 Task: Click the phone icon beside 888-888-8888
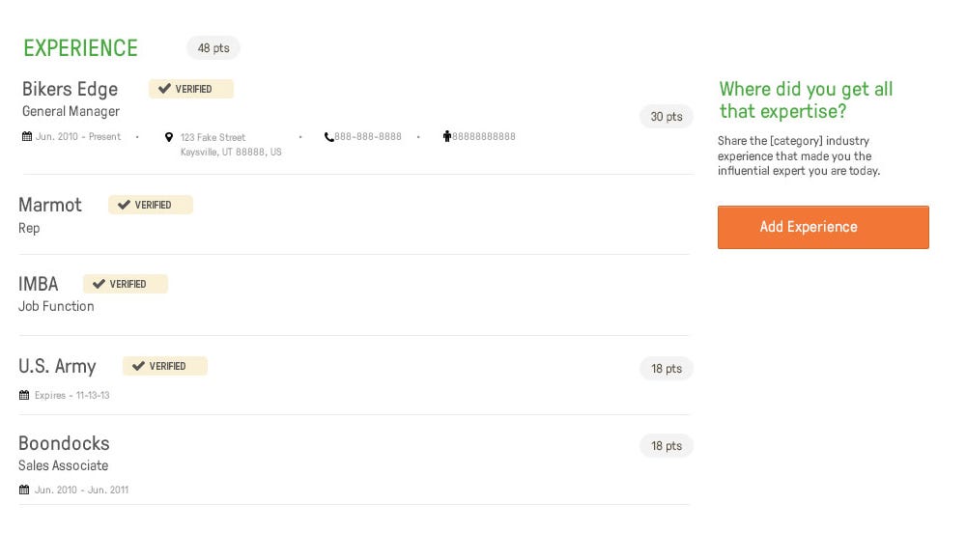tap(328, 137)
